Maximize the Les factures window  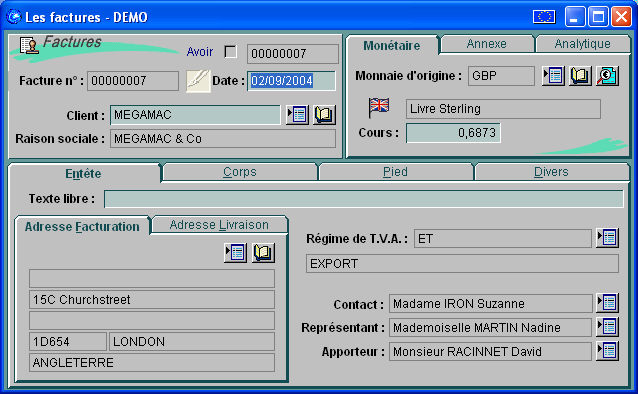click(598, 17)
